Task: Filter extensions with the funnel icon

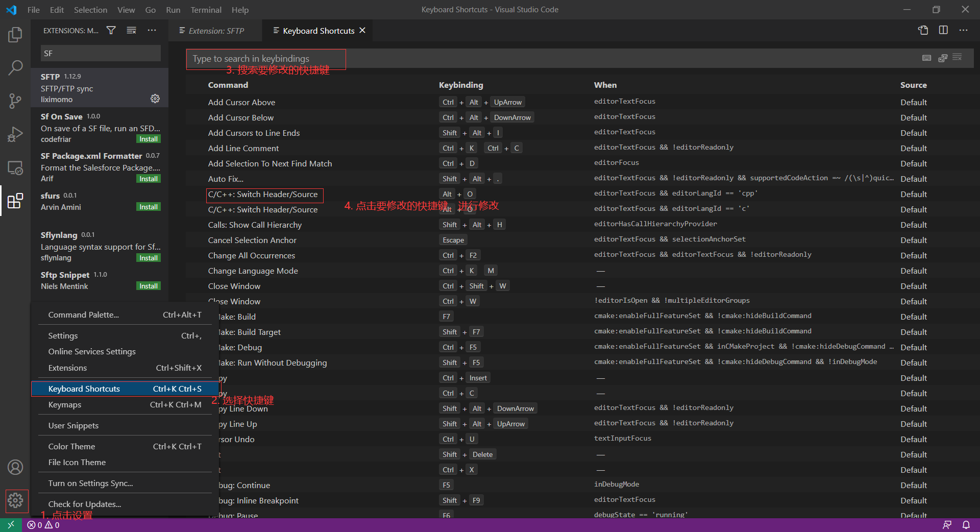Action: click(x=111, y=31)
